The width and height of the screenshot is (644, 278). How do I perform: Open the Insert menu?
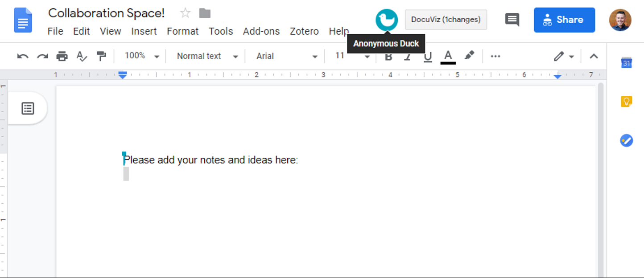pyautogui.click(x=144, y=31)
